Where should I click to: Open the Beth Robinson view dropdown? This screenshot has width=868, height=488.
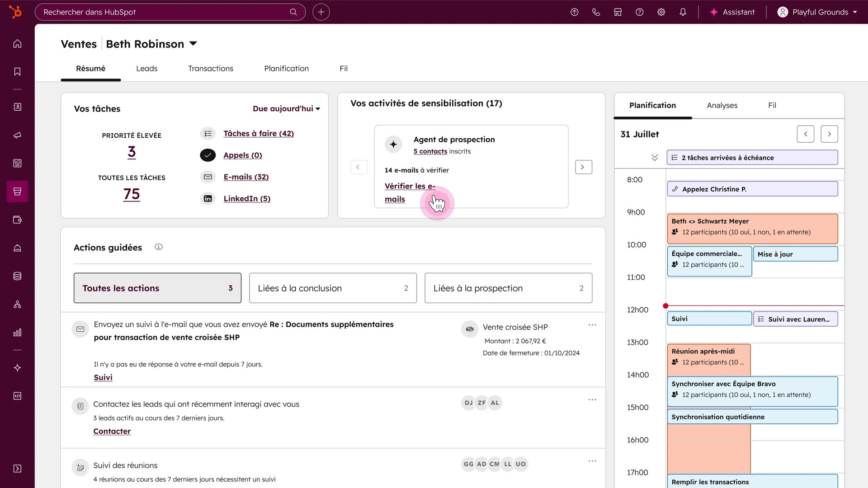[x=193, y=44]
